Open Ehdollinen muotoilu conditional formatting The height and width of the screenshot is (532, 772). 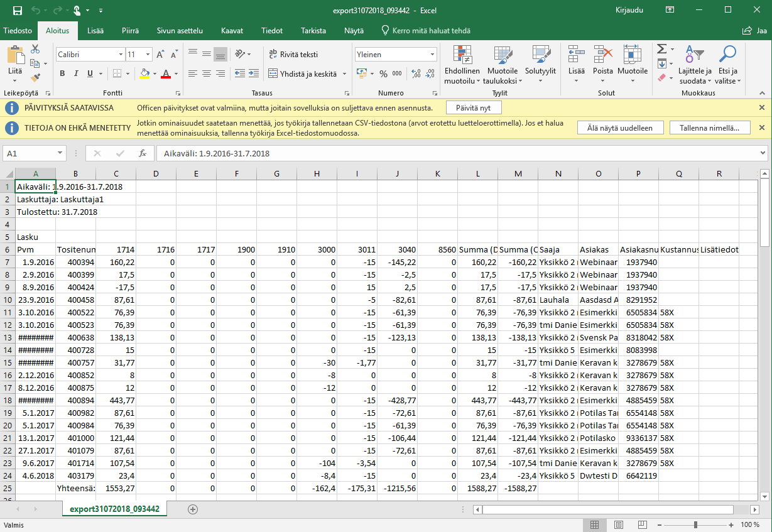tap(462, 65)
